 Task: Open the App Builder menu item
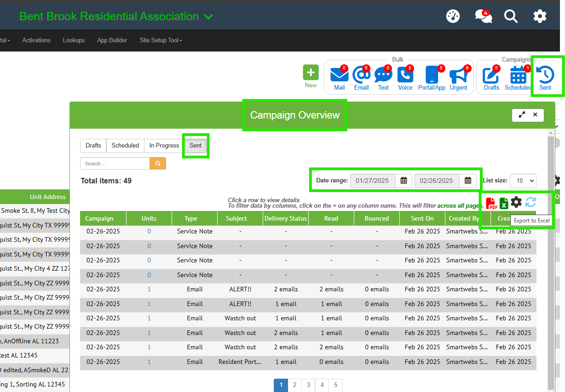coord(112,40)
